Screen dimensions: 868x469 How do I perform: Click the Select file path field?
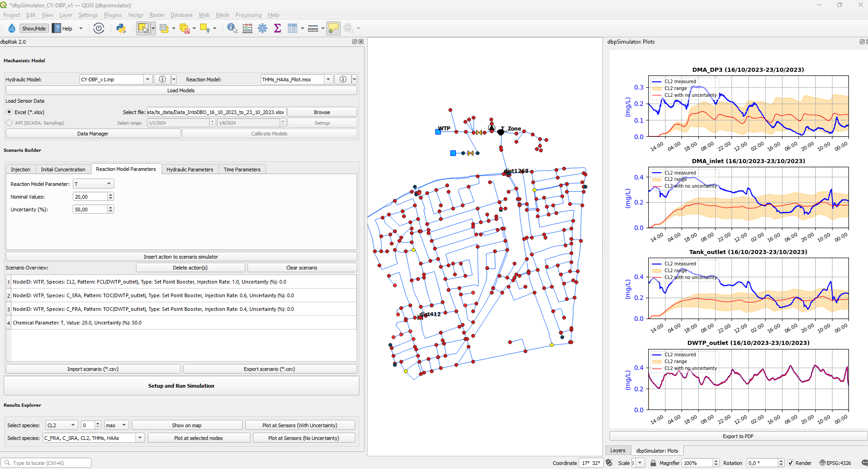(217, 112)
